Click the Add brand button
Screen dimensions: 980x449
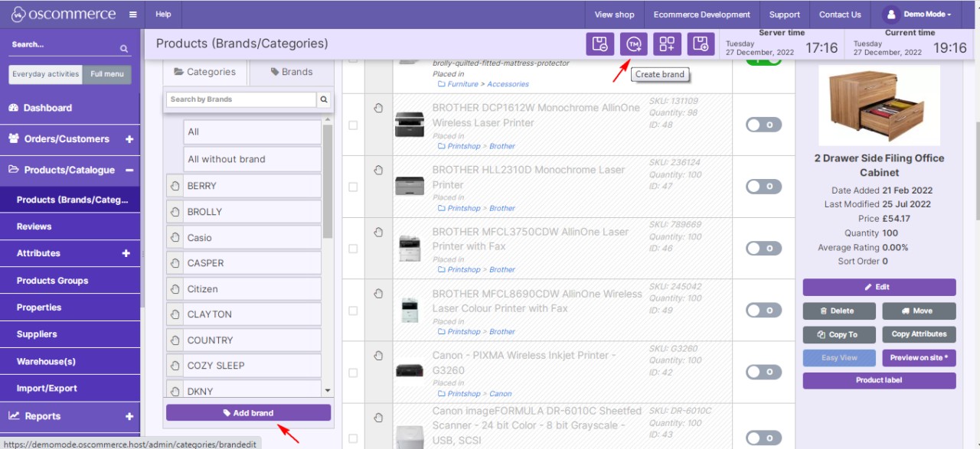(x=248, y=413)
